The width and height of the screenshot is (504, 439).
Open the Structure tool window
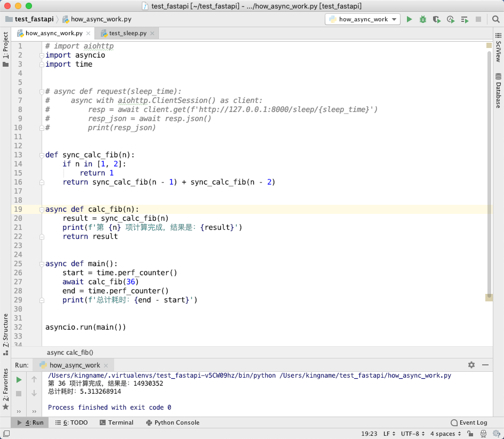[5, 333]
